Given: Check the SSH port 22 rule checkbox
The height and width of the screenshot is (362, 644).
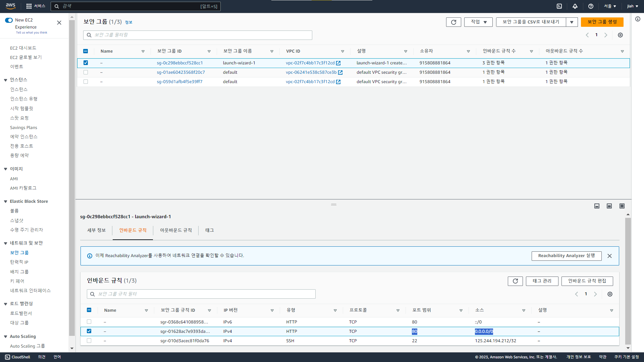Looking at the screenshot, I should 89,341.
